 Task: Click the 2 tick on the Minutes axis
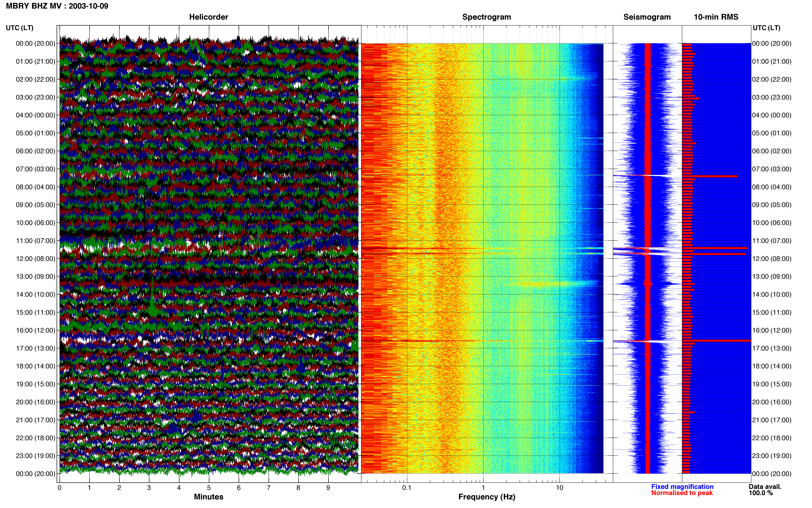click(119, 487)
